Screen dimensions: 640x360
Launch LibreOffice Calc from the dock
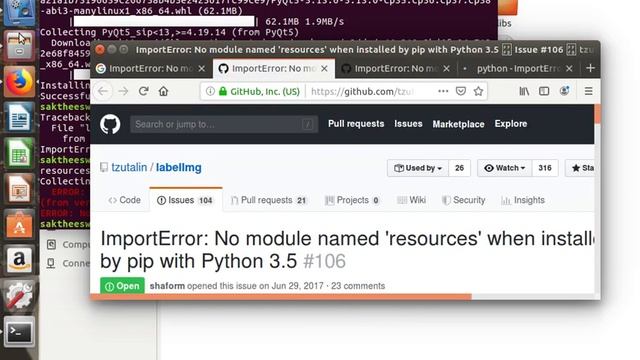pos(19,153)
